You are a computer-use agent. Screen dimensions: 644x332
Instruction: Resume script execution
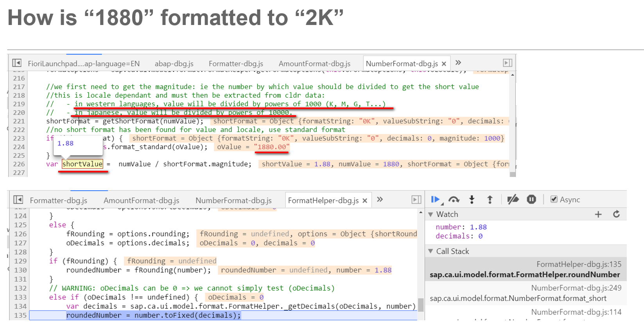coord(436,200)
